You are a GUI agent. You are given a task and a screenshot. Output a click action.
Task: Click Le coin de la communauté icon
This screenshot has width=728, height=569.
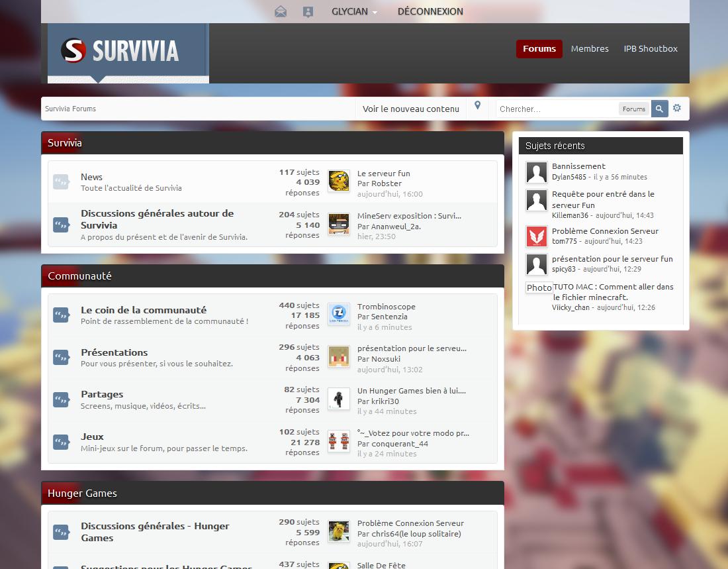[61, 315]
